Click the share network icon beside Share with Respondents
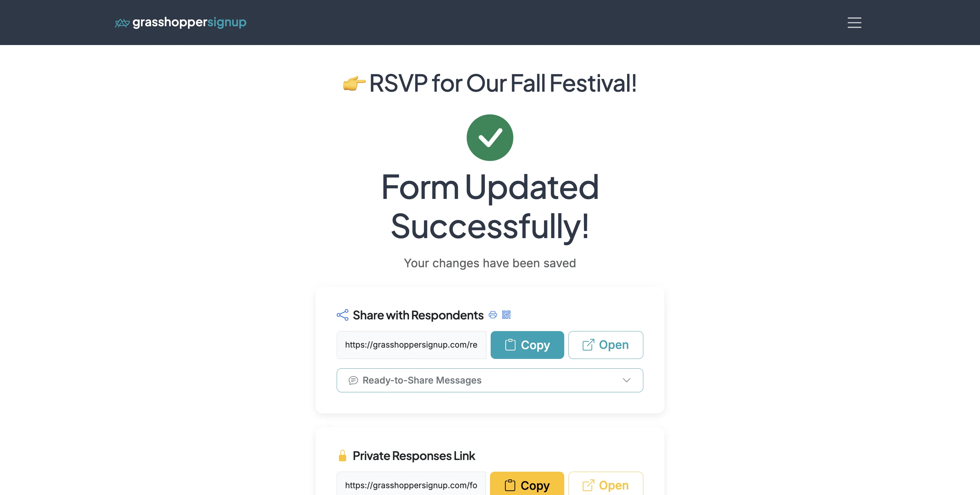 coord(343,315)
